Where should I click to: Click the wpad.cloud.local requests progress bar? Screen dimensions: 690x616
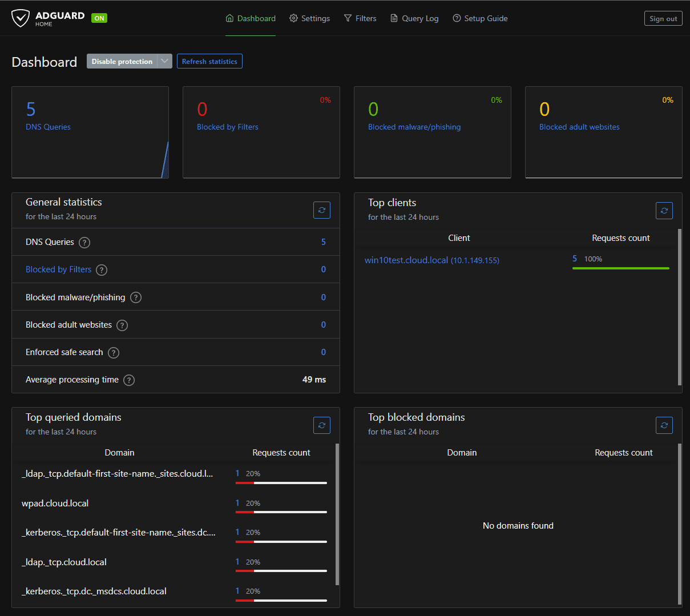click(281, 512)
